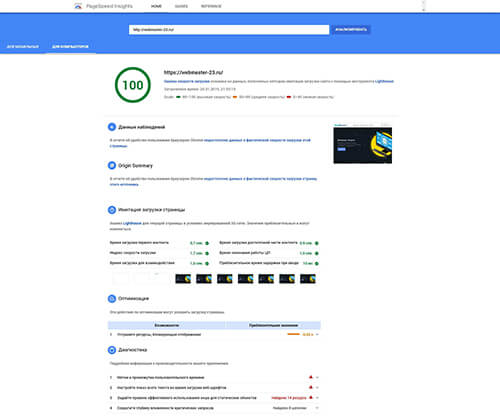
Task: Click the 100 score gauge circle
Action: (x=133, y=85)
